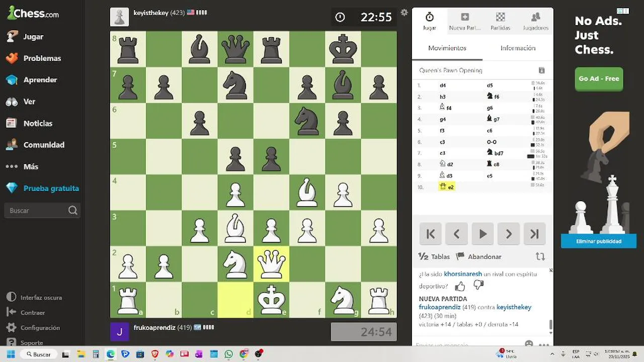The width and height of the screenshot is (644, 362).
Task: Click opponent keyisthekey's avatar
Action: pos(119,17)
